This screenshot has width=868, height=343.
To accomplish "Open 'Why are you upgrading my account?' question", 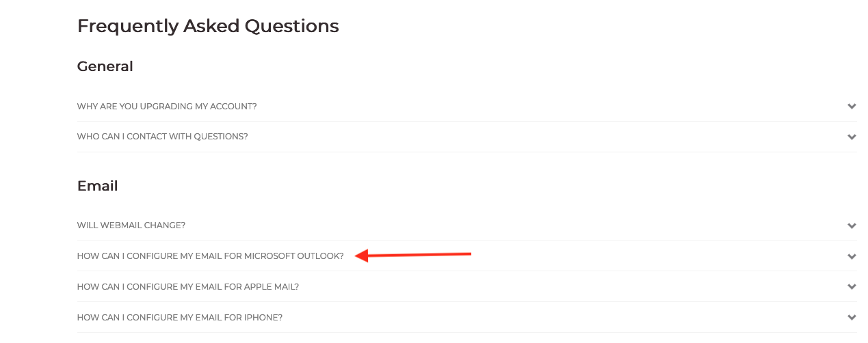I will 167,107.
